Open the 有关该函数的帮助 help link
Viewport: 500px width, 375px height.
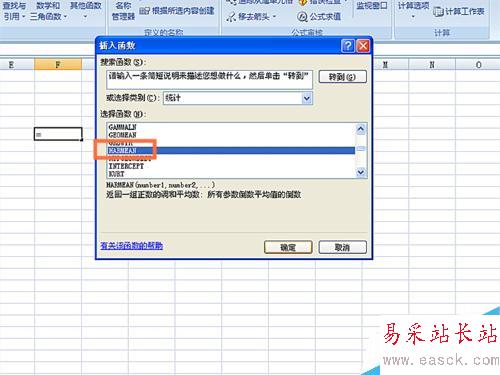[132, 246]
